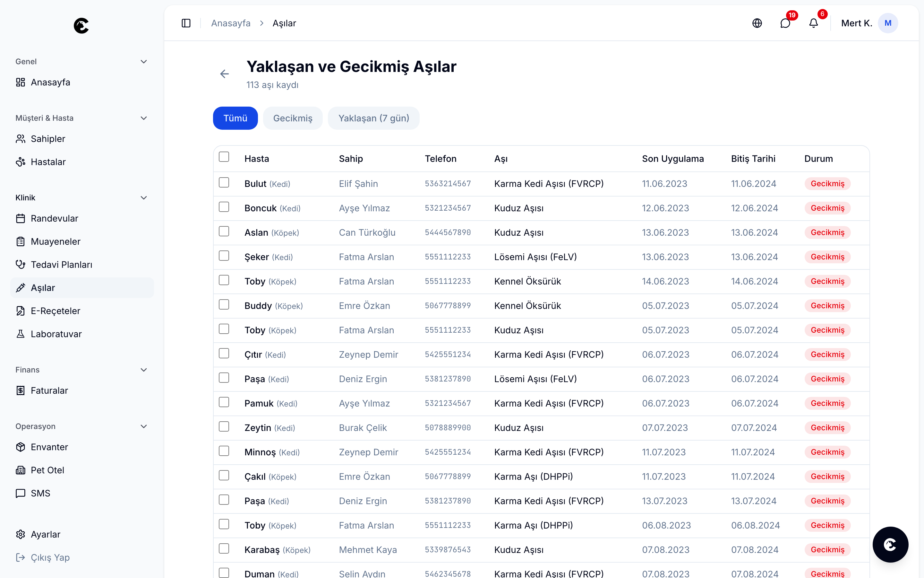This screenshot has width=924, height=578.
Task: Click the Hastalar paw icon
Action: pos(21,162)
